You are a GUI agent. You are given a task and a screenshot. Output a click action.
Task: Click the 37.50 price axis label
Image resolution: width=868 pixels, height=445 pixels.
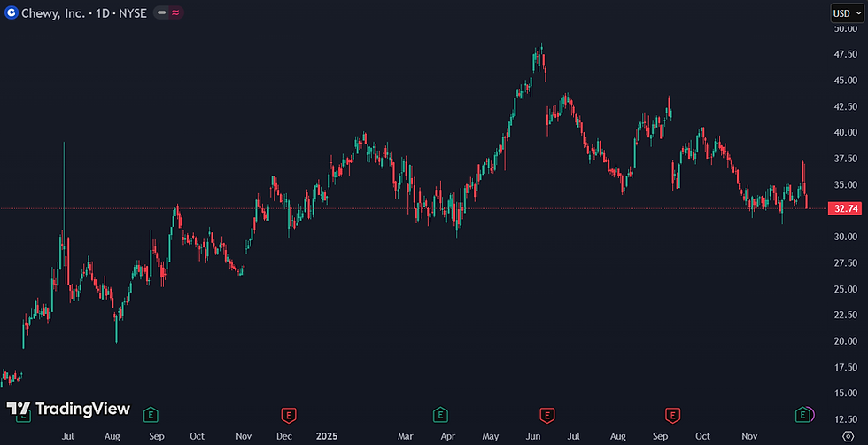tap(846, 159)
